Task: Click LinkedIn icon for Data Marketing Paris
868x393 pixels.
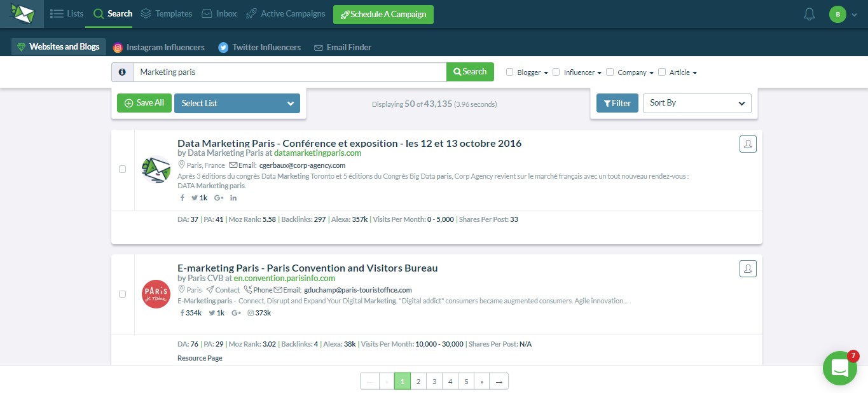Action: 233,198
